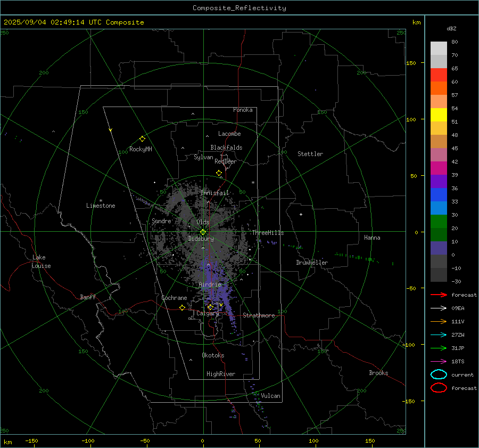This screenshot has height=448, width=479.
Task: Choose the green 31JP arrow in the legend
Action: click(x=439, y=348)
